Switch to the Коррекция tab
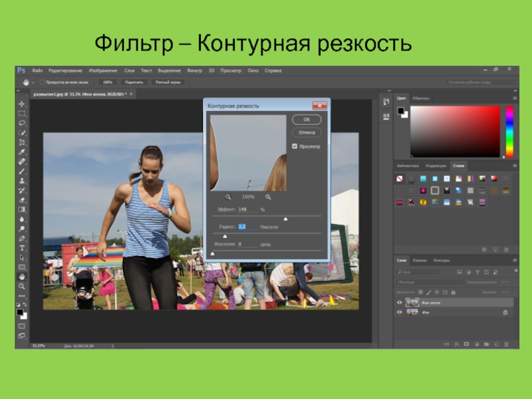The height and width of the screenshot is (399, 532). click(x=436, y=166)
